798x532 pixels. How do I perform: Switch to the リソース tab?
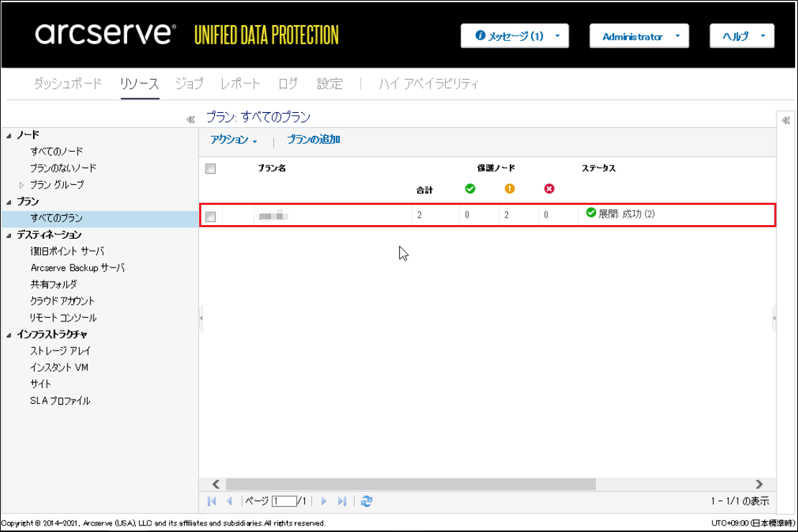139,83
